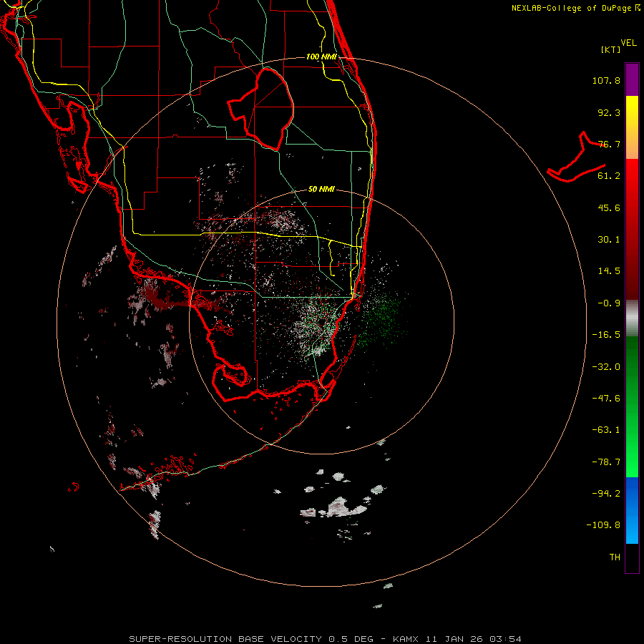
Task: Click the -47.6 velocity scale value
Action: [606, 399]
